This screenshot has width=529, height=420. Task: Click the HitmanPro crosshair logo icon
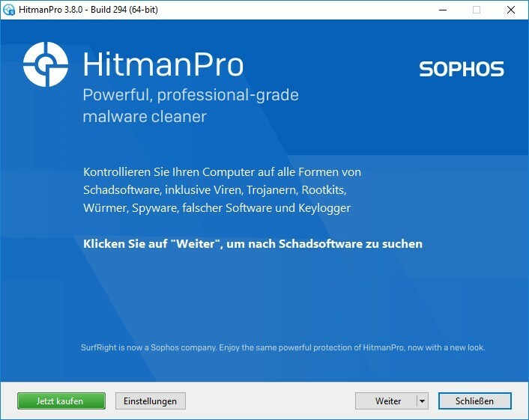(x=46, y=64)
